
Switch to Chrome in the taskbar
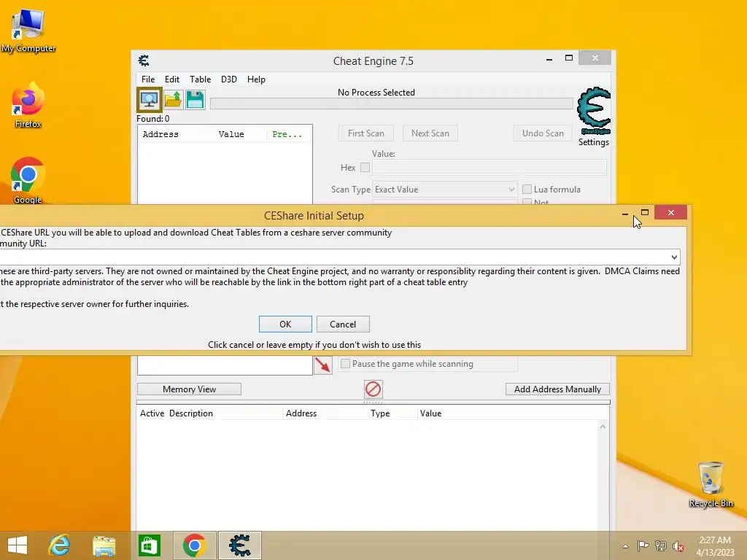[x=194, y=545]
